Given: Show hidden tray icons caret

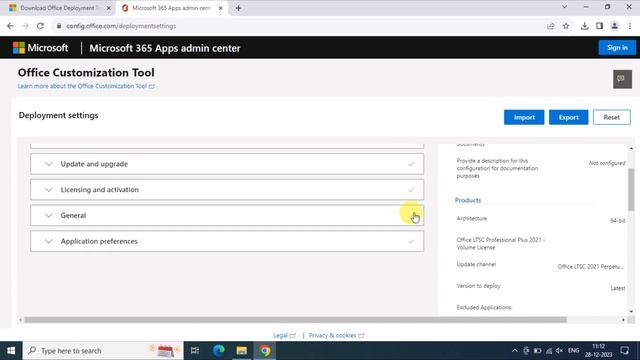Looking at the screenshot, I should (x=515, y=351).
